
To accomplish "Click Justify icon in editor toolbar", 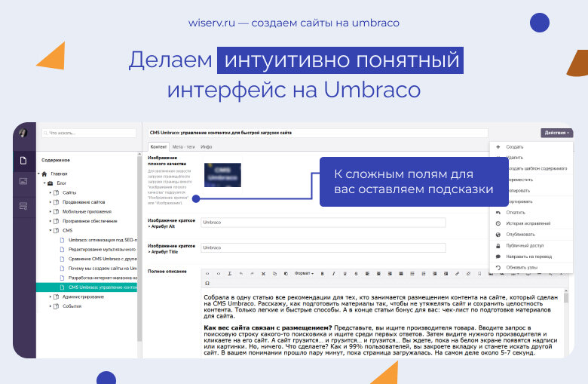I will point(401,274).
